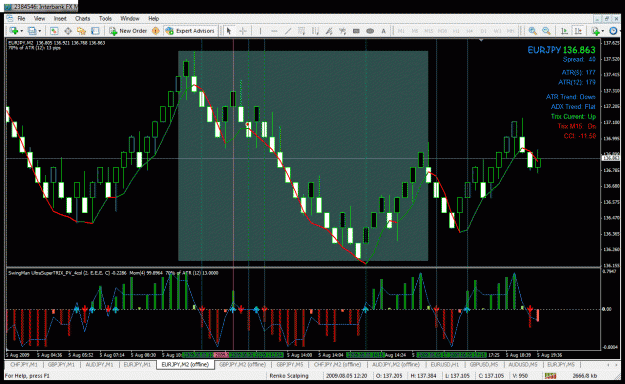Switch to W1 timeframe
625x384 pixels.
[x=497, y=31]
